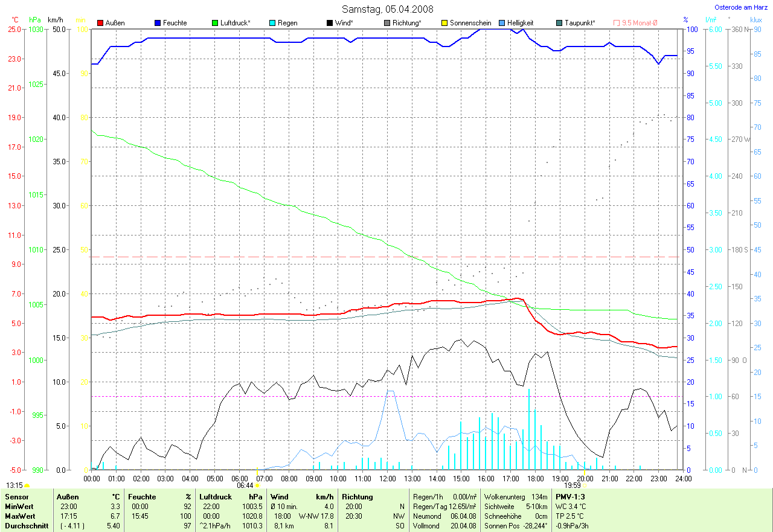Click the date title Samstag, 05.04.2008

tap(386, 9)
